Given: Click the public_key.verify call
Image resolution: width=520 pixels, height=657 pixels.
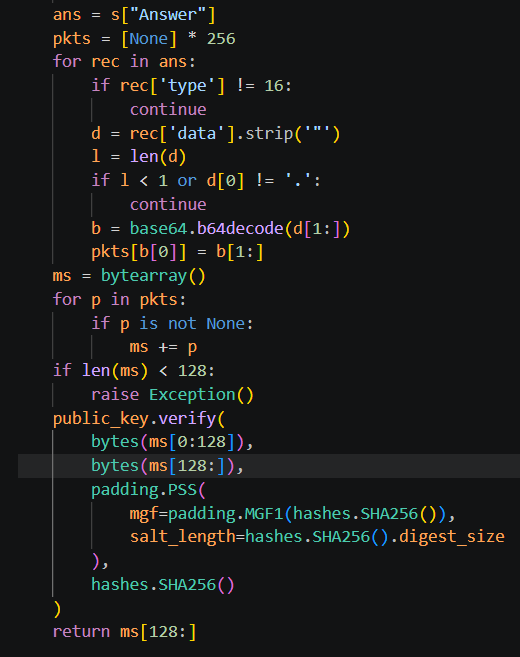Looking at the screenshot, I should pyautogui.click(x=139, y=419).
